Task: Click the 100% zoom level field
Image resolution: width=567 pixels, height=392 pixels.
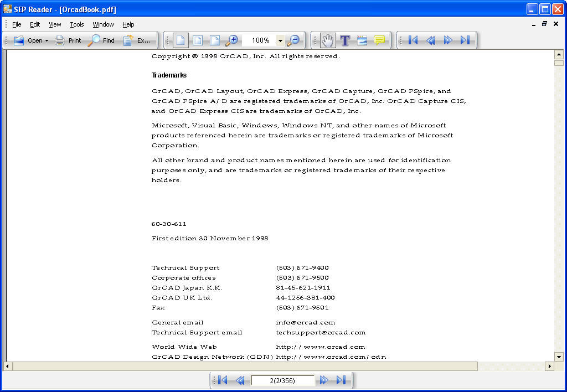Action: pyautogui.click(x=259, y=40)
